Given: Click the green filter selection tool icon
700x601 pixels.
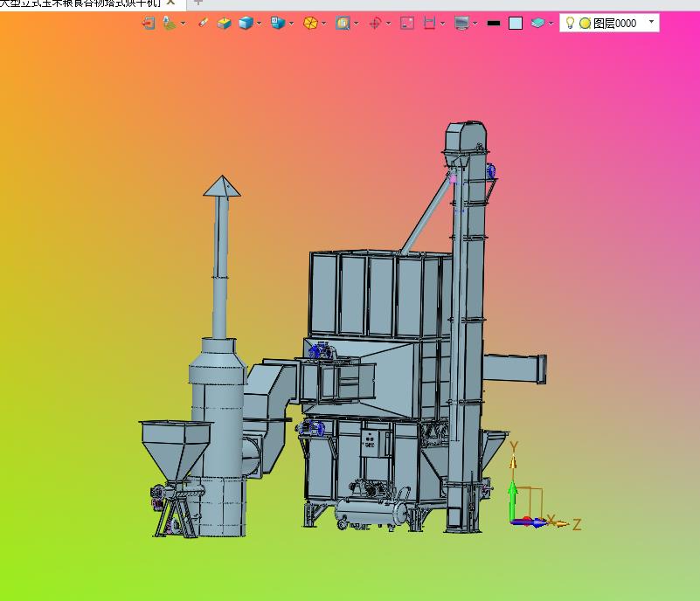Looking at the screenshot, I should point(170,23).
